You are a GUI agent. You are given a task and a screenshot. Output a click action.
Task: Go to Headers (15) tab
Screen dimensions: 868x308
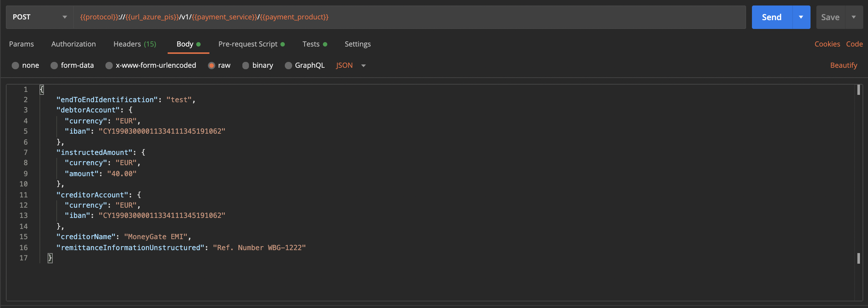point(135,44)
